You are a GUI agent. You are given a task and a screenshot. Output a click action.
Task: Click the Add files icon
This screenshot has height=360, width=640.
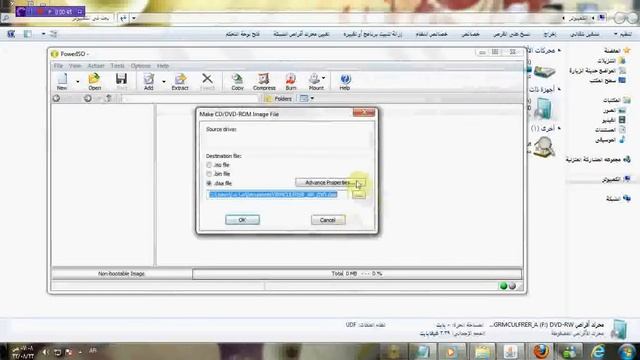click(149, 82)
